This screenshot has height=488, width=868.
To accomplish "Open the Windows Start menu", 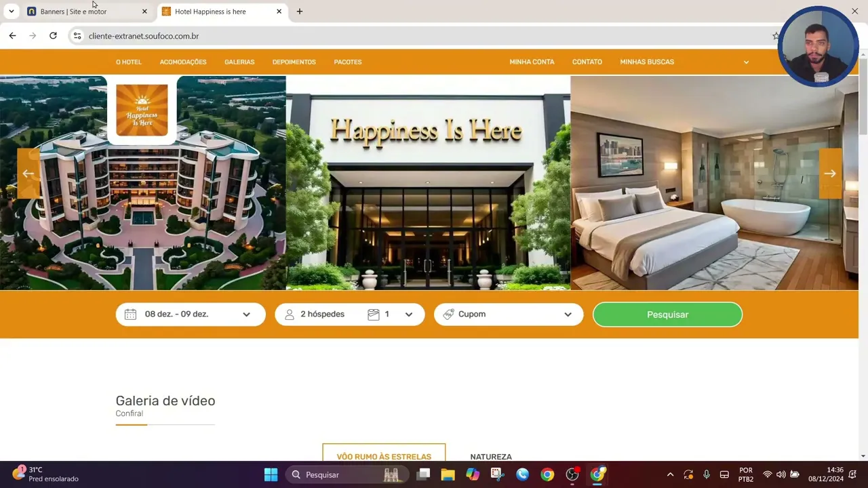I will (271, 474).
